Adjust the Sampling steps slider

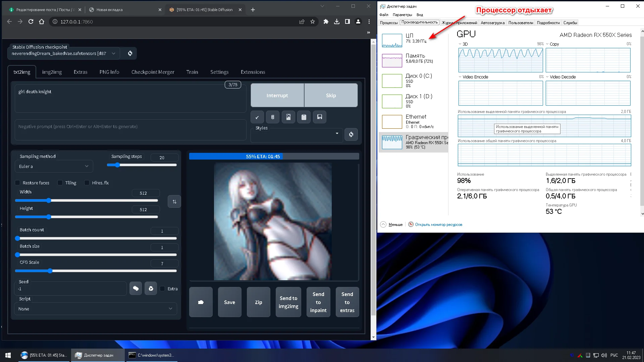(x=142, y=165)
